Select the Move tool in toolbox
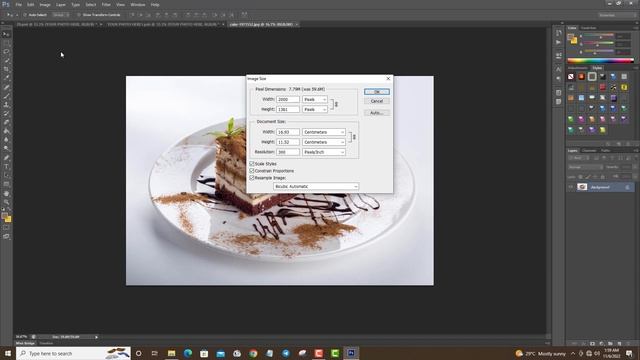 (6, 34)
